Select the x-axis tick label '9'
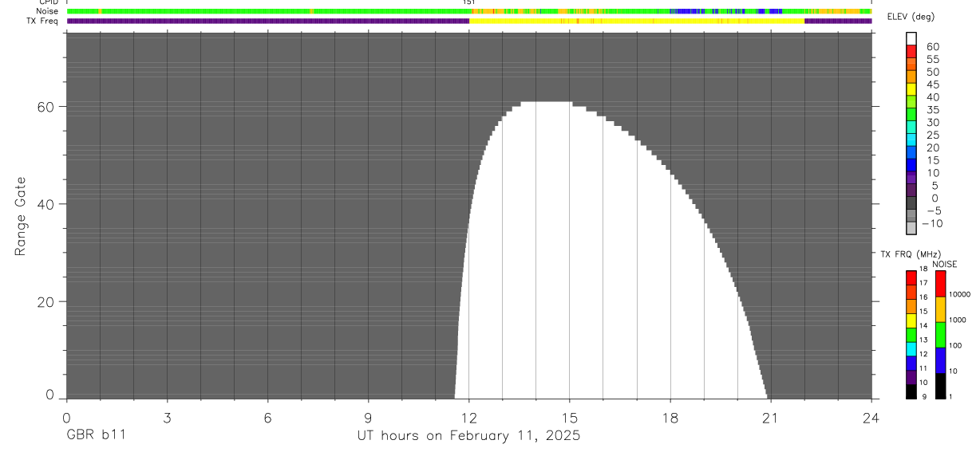980x452 pixels. pyautogui.click(x=368, y=418)
